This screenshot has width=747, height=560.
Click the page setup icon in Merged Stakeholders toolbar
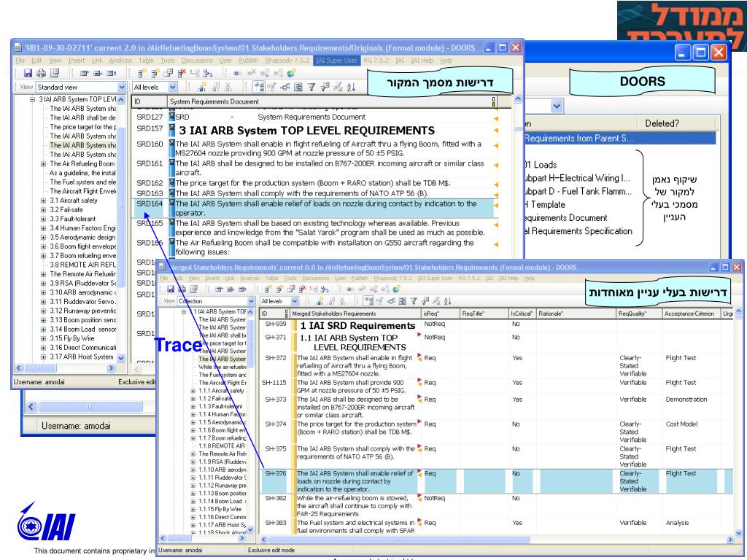coord(193,289)
